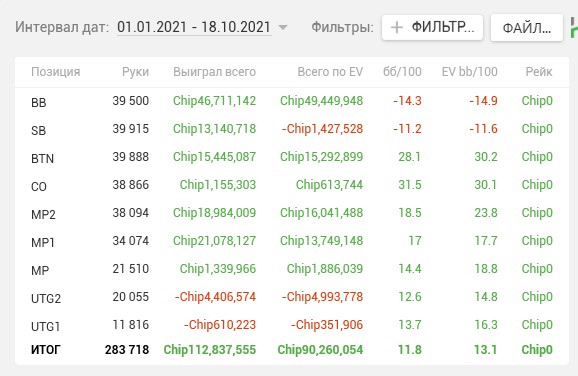Screen dimensions: 578x376
Task: Open the ФАЙЛ button
Action: 527,28
